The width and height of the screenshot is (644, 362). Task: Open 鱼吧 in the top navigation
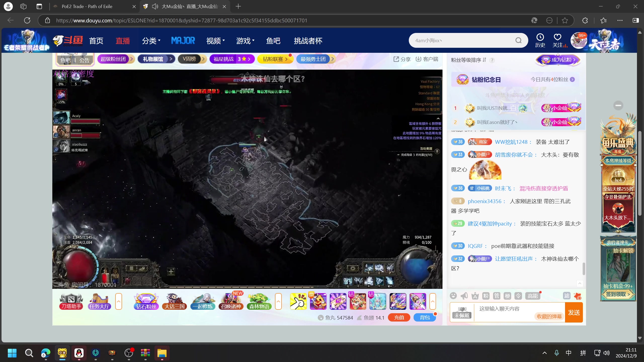pyautogui.click(x=273, y=40)
